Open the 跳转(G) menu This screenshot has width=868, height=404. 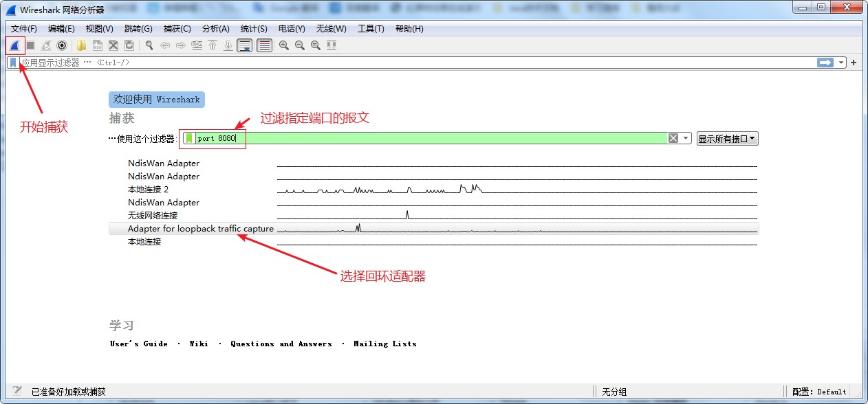138,28
